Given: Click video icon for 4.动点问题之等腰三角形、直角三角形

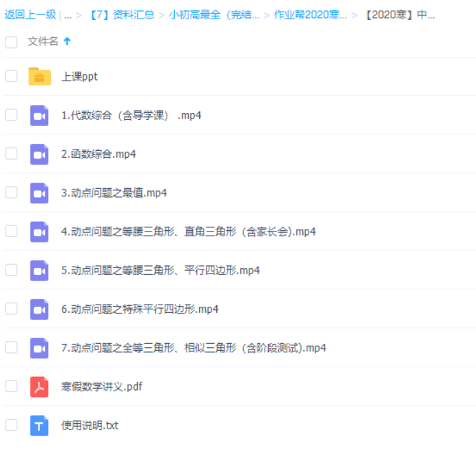Looking at the screenshot, I should (39, 232).
